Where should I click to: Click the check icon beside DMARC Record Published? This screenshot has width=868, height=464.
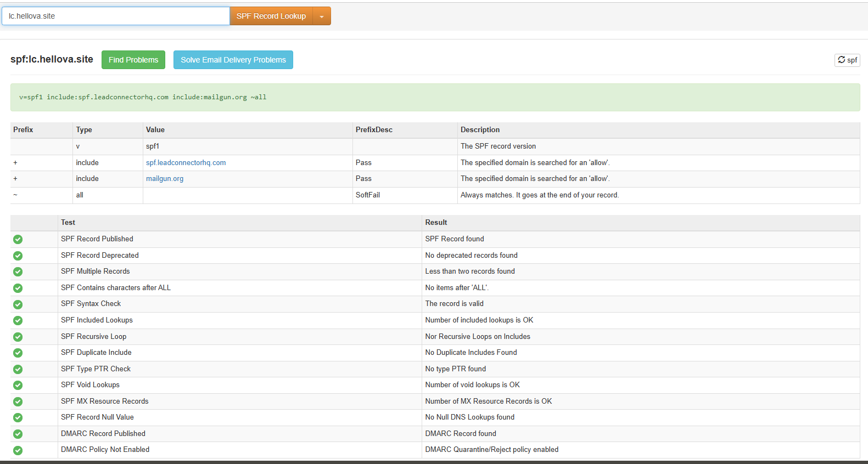click(x=18, y=434)
